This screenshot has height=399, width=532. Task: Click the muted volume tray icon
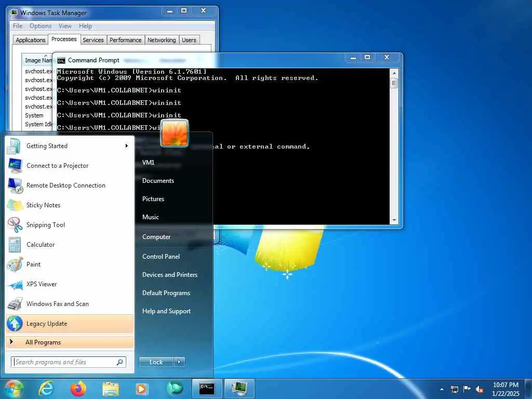click(x=480, y=389)
